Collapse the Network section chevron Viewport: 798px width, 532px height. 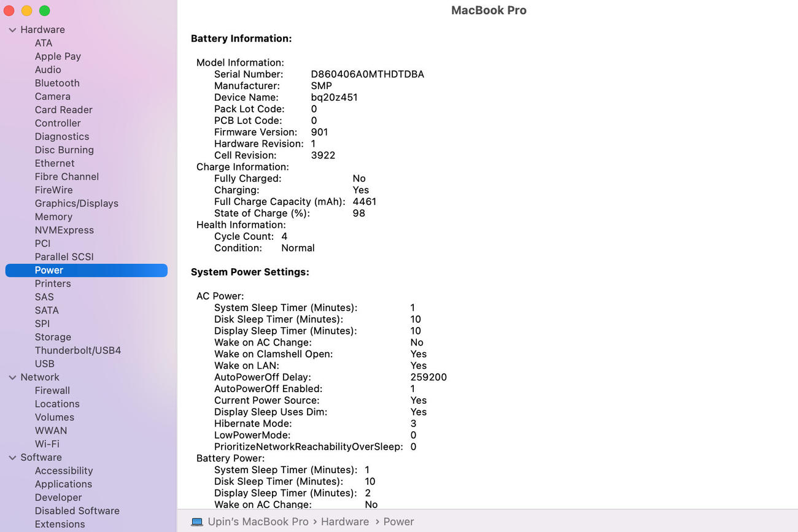pos(12,377)
